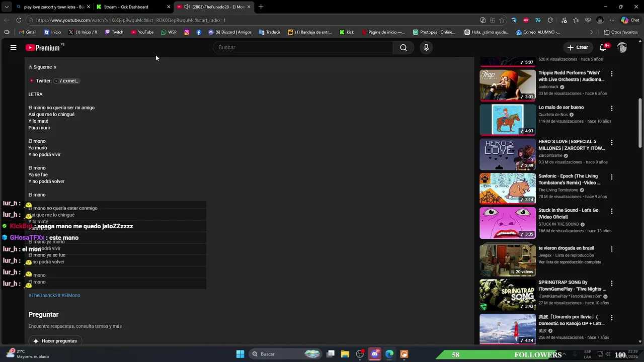Viewport: 644px width, 362px height.
Task: Open Discord from the taskbar
Action: coord(374,354)
